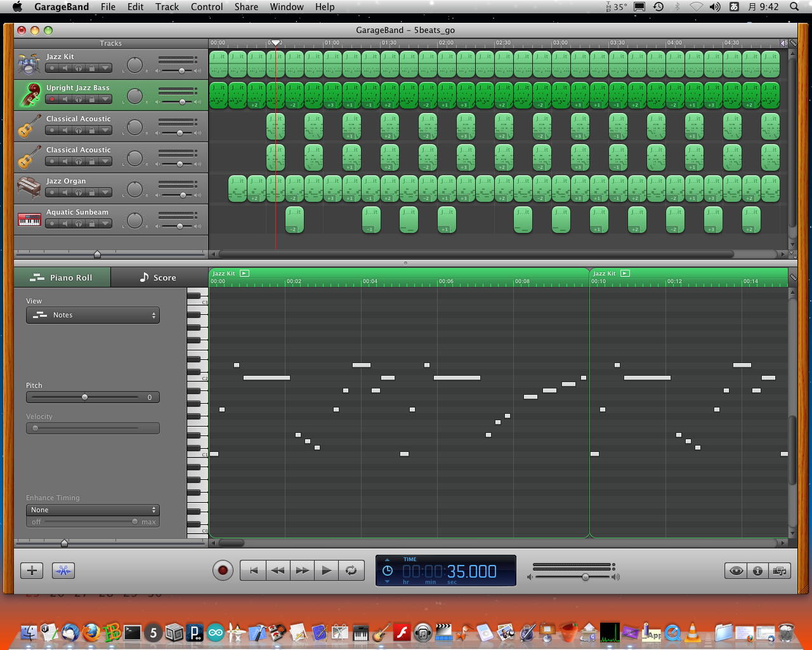Add a new track with plus button
Image resolution: width=812 pixels, height=650 pixels.
pos(32,571)
